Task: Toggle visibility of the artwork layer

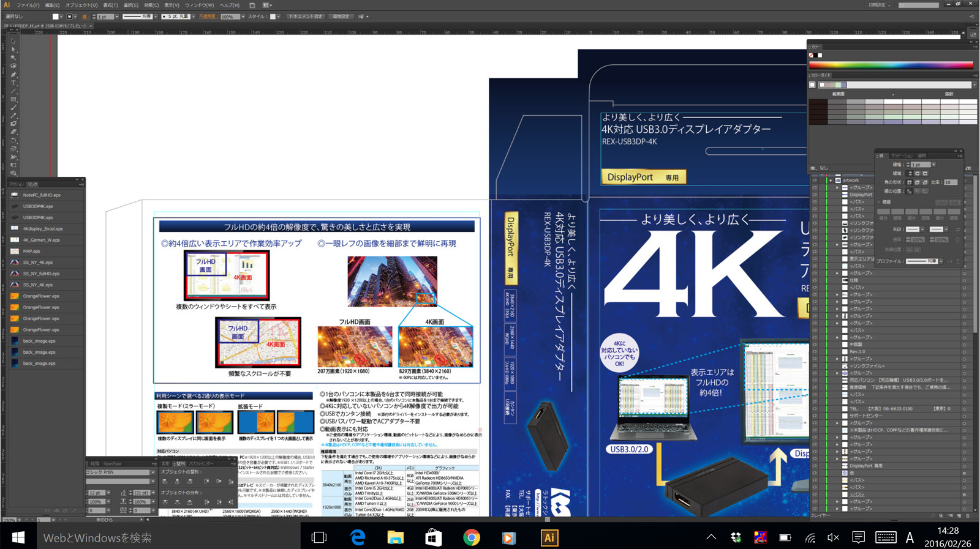Action: point(815,180)
